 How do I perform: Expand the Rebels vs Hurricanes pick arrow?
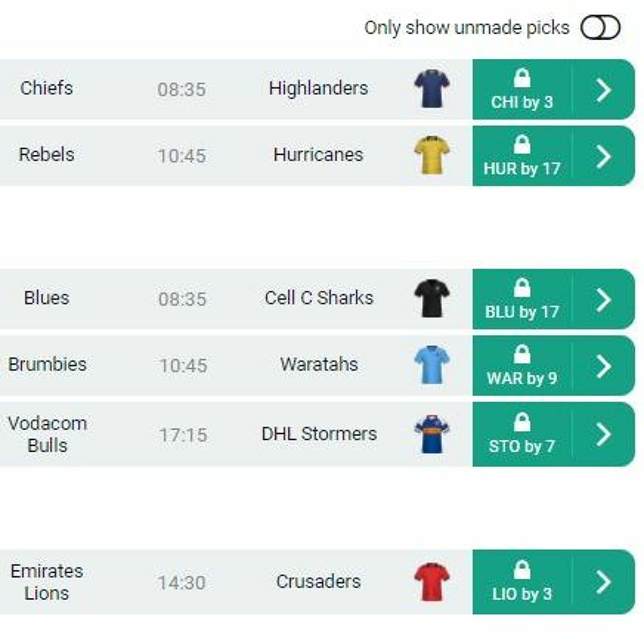(x=603, y=156)
